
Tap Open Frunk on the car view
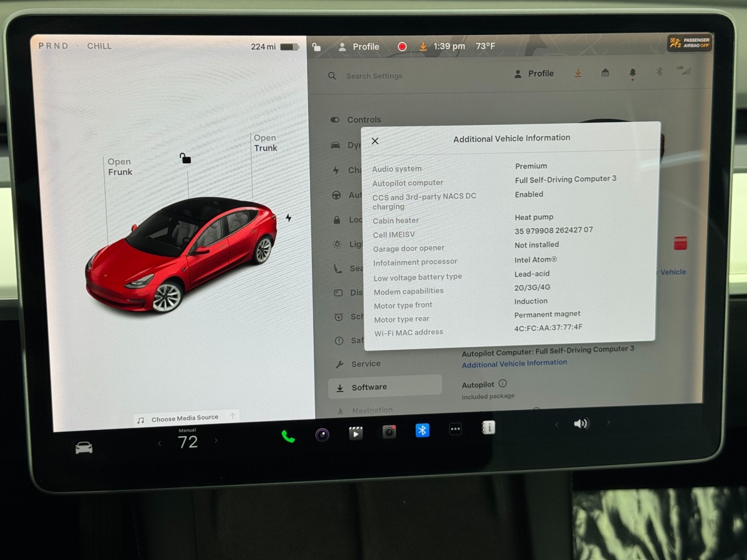click(x=120, y=167)
